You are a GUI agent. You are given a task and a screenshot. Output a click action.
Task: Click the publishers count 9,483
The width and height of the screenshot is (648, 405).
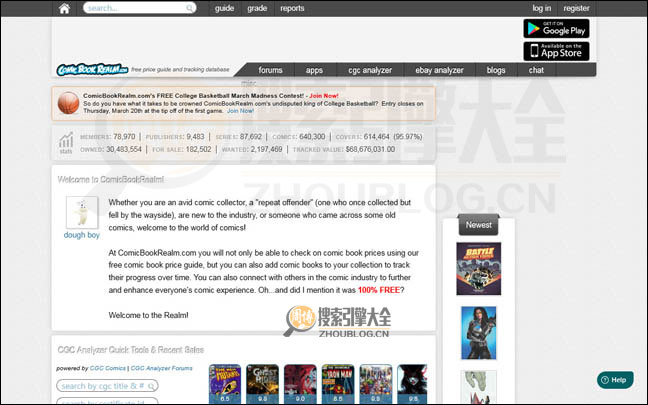tap(195, 136)
